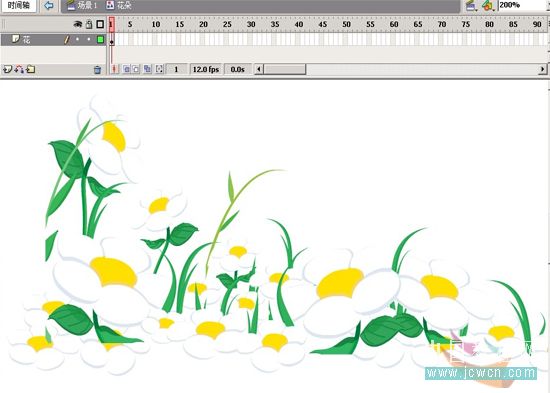Toggle show all layers as outlines
The width and height of the screenshot is (550, 393).
(100, 24)
